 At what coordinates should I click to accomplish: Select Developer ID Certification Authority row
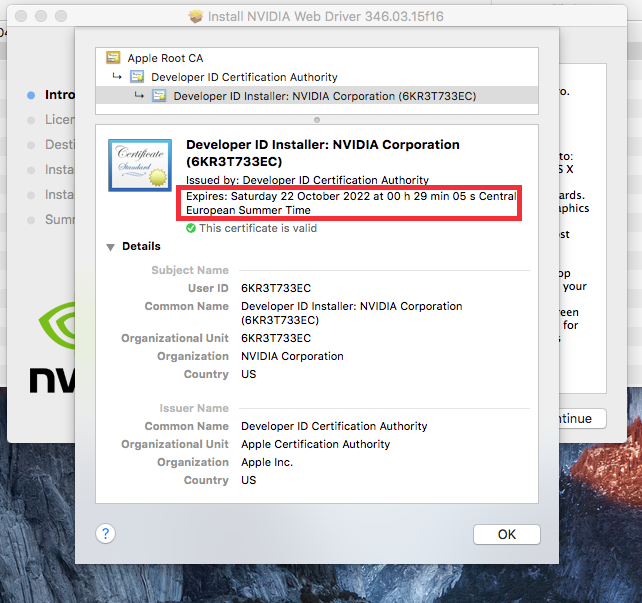click(317, 77)
